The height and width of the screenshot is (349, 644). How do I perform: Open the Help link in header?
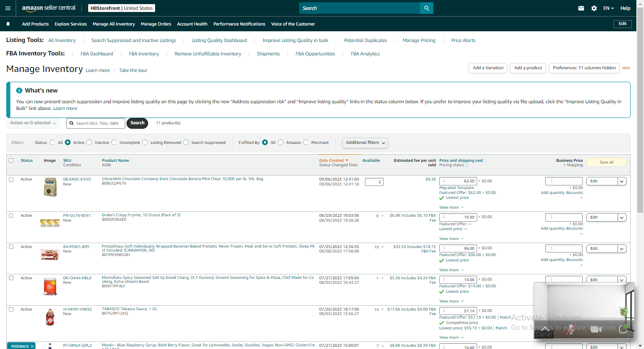(x=625, y=8)
